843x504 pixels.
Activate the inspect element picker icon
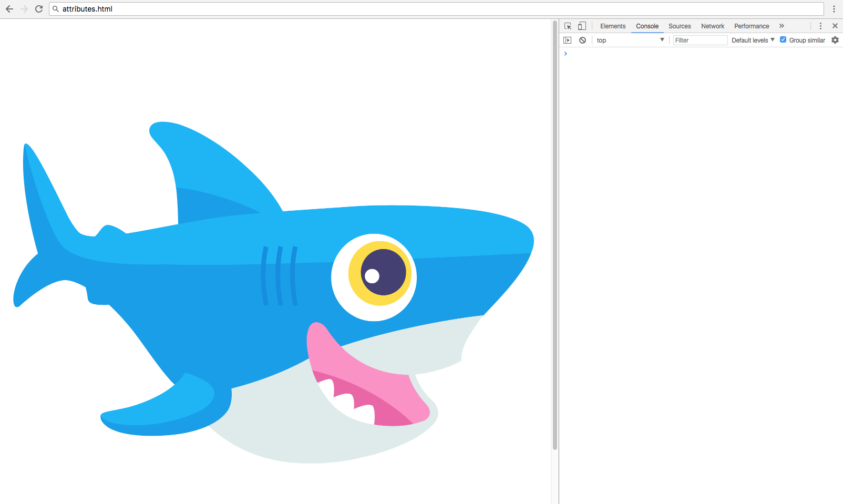tap(568, 26)
